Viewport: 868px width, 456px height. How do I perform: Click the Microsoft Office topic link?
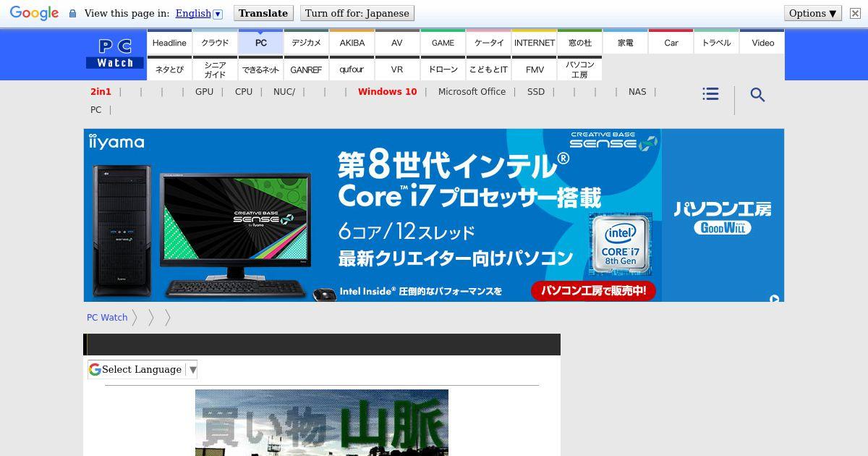(472, 92)
